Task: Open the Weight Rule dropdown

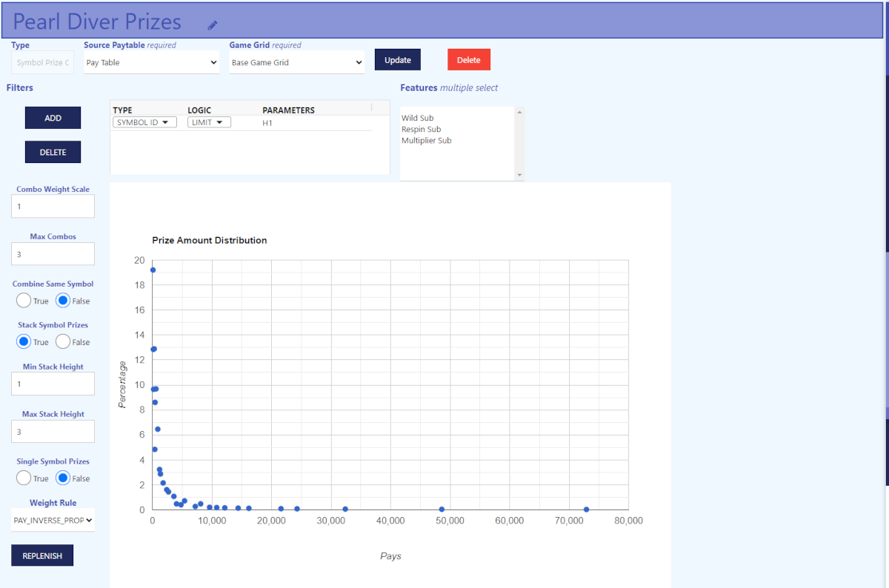Action: click(x=53, y=521)
